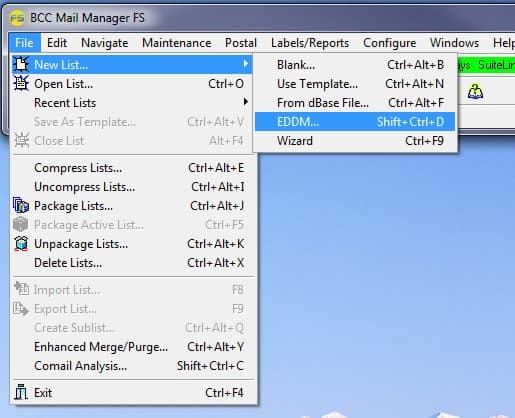This screenshot has height=418, width=515.
Task: Click the yellow toolbar icon beside submenu
Action: pos(475,92)
